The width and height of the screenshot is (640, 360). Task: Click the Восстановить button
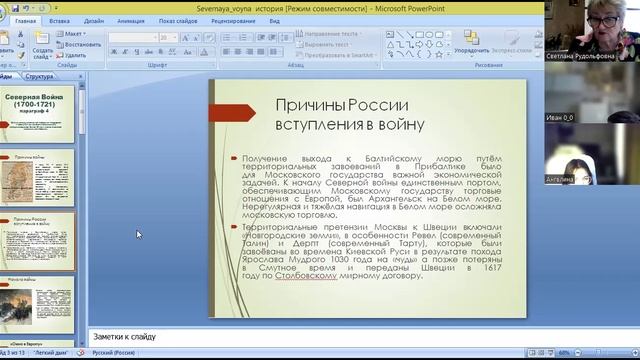(x=78, y=44)
